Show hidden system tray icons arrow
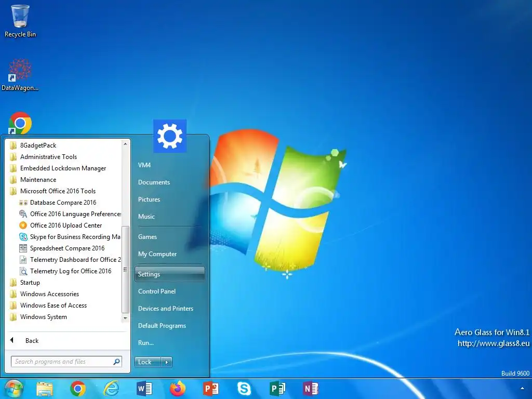Screen dimensions: 532x399 (522, 389)
